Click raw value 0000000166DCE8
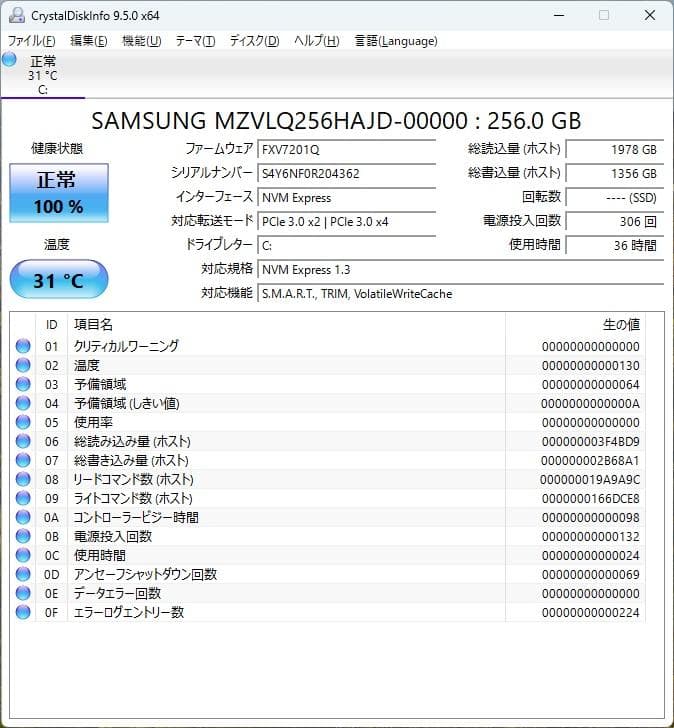 (590, 499)
